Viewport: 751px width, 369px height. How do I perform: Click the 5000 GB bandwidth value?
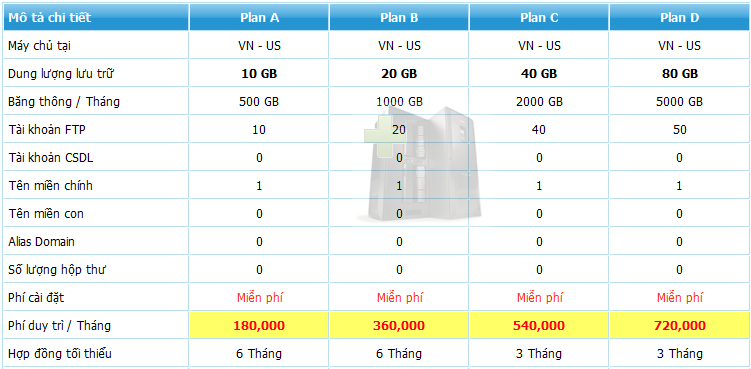click(x=679, y=102)
